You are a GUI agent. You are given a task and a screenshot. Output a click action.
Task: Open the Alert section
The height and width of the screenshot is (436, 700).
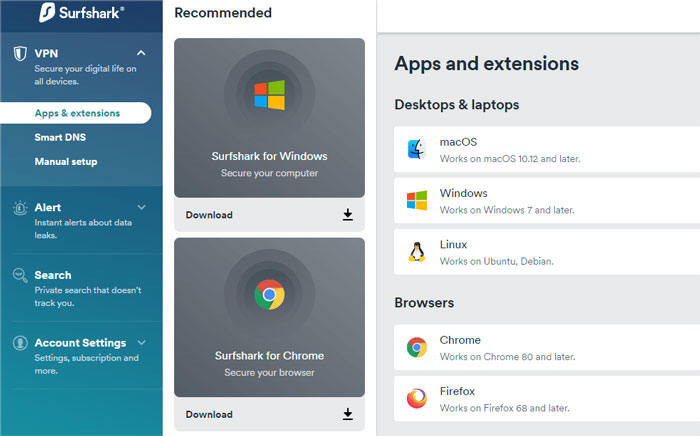coord(48,208)
